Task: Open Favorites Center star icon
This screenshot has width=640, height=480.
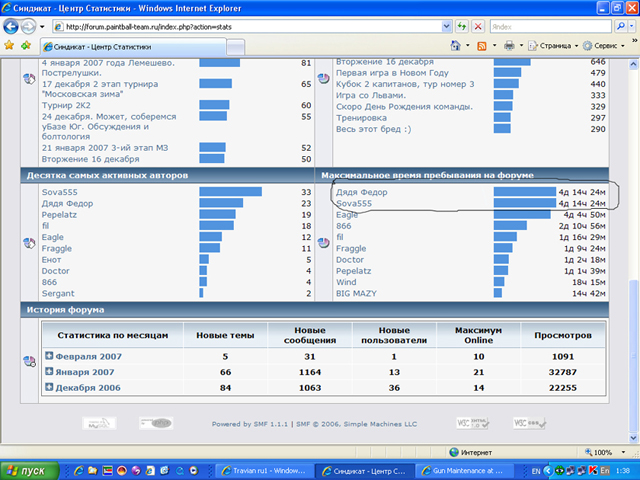Action: tap(10, 46)
